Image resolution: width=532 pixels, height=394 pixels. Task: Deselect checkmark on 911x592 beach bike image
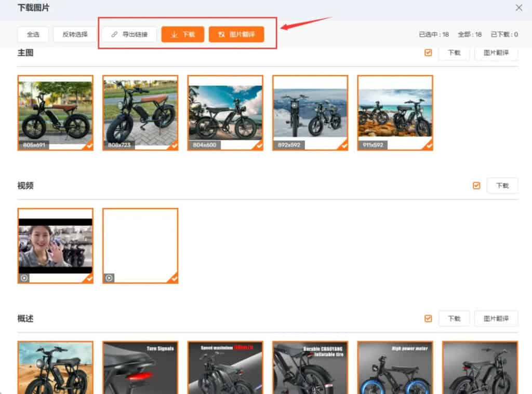pos(429,146)
